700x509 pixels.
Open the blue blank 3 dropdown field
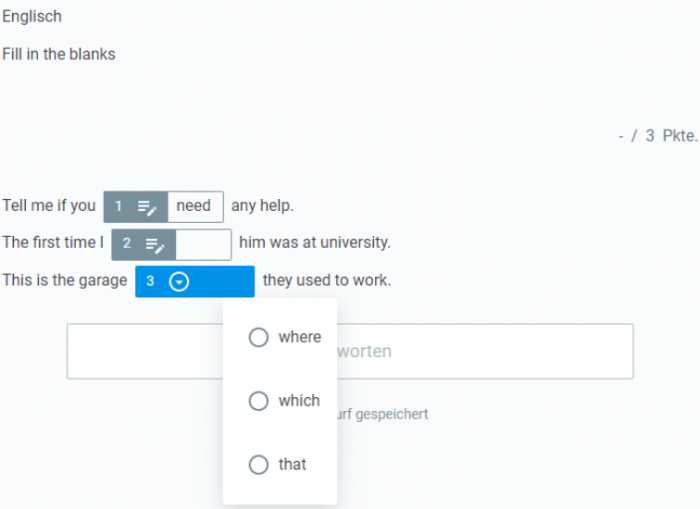pyautogui.click(x=195, y=282)
